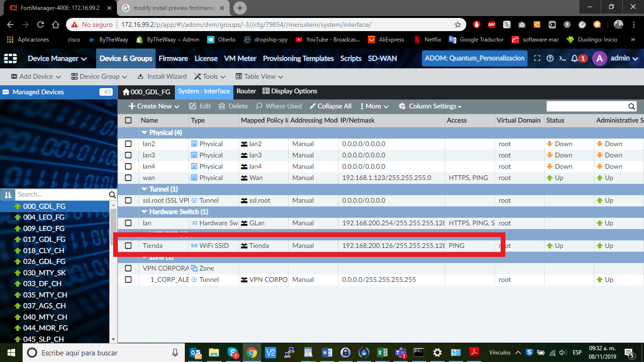This screenshot has width=644, height=362.
Task: Open the FortiManager app grid menu icon
Action: (x=10, y=58)
